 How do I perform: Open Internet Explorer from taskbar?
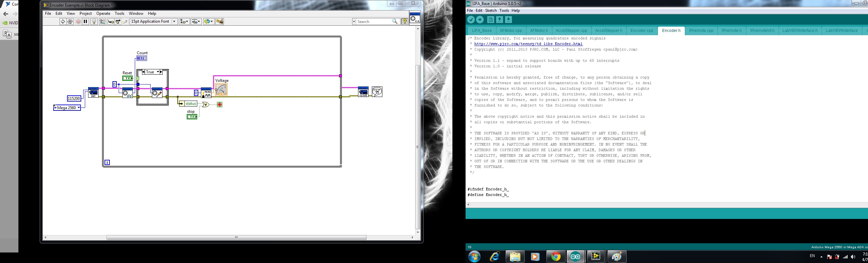(494, 257)
